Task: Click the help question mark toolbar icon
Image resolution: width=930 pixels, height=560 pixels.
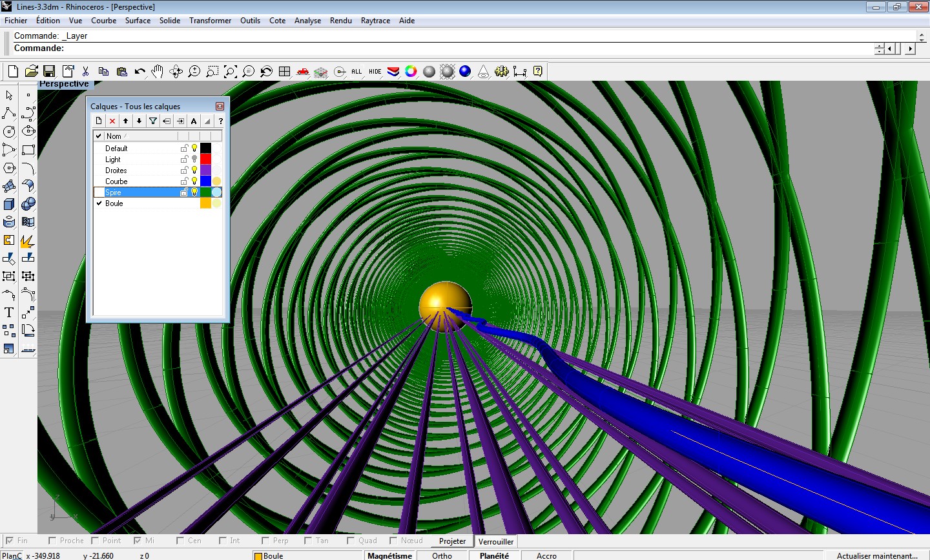Action: click(x=537, y=71)
